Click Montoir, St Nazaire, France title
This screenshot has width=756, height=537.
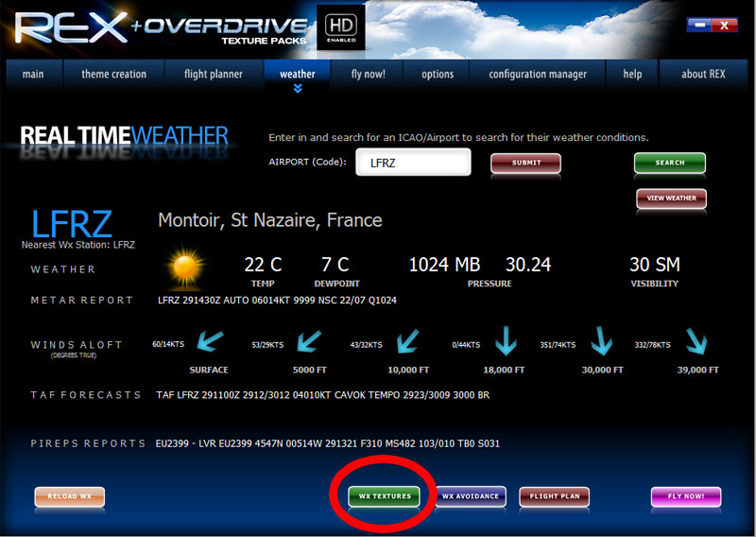click(x=270, y=220)
